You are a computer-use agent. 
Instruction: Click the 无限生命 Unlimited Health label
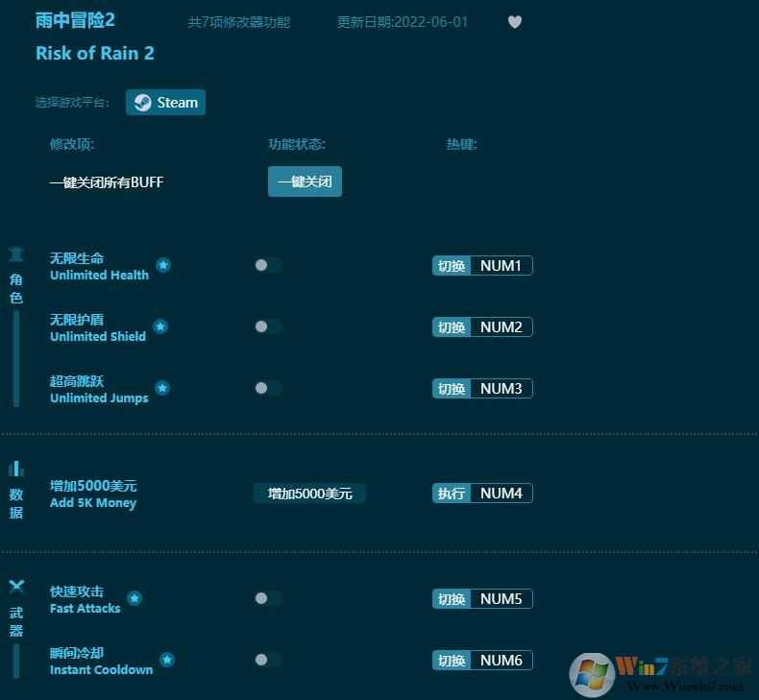(99, 266)
